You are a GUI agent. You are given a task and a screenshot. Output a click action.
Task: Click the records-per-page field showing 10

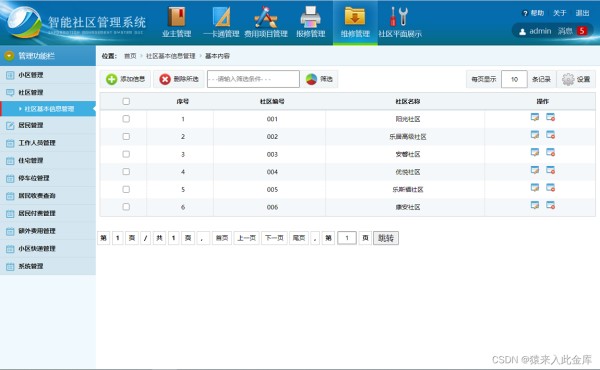[514, 79]
